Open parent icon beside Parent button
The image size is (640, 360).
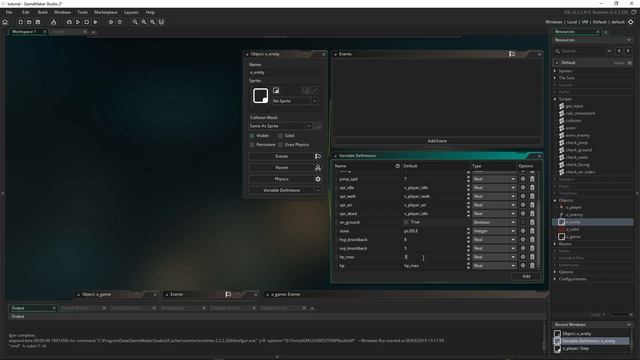[x=318, y=168]
